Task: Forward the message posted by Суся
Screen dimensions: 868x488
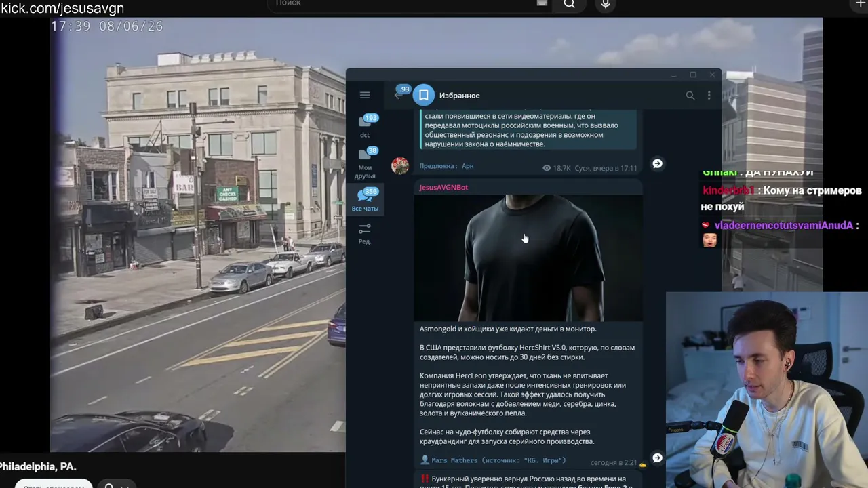Action: click(x=657, y=163)
